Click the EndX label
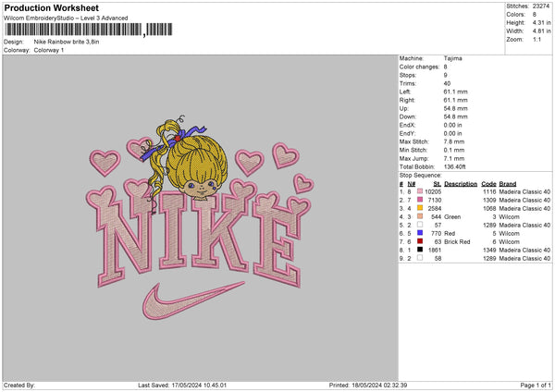The image size is (555, 392). (407, 125)
